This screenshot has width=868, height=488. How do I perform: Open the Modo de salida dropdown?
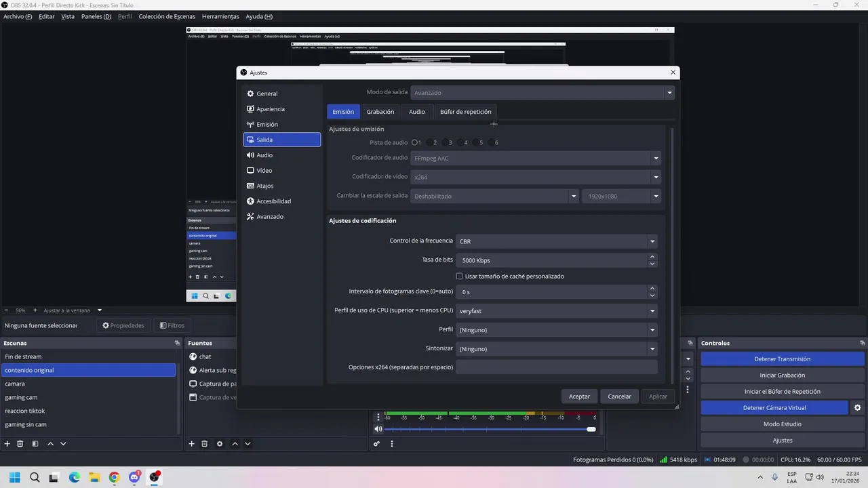coord(542,93)
